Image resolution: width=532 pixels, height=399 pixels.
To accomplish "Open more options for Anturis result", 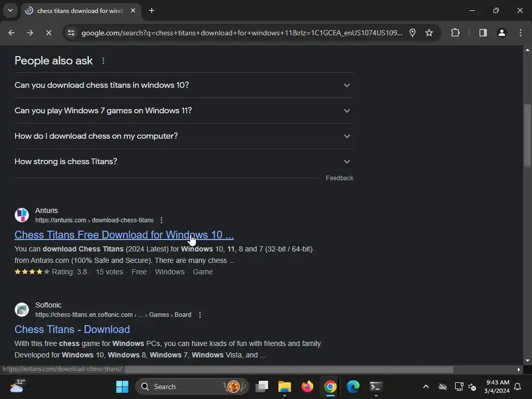I will 162,220.
